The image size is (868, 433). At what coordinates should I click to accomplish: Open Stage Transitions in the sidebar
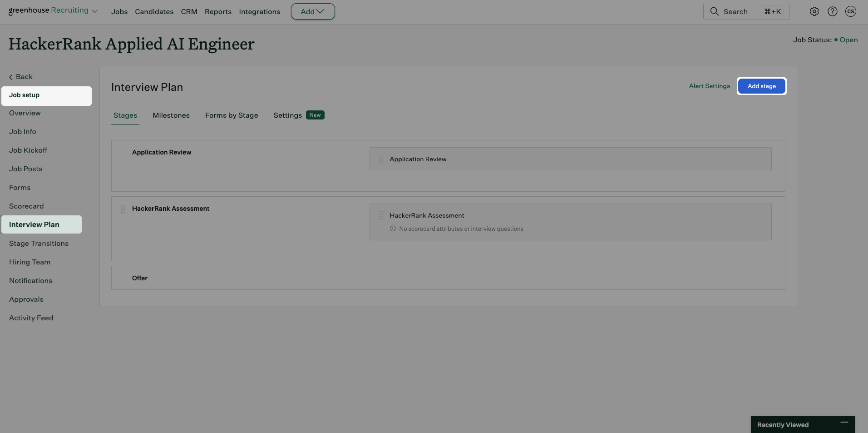coord(39,244)
